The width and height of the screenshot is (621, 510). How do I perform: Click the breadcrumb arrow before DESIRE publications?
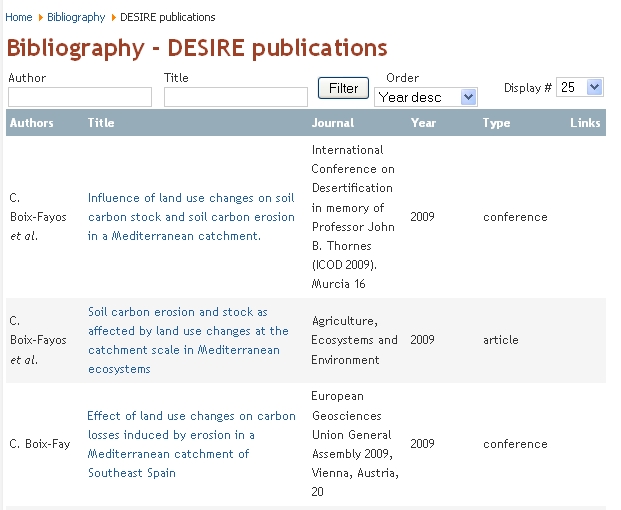[113, 17]
